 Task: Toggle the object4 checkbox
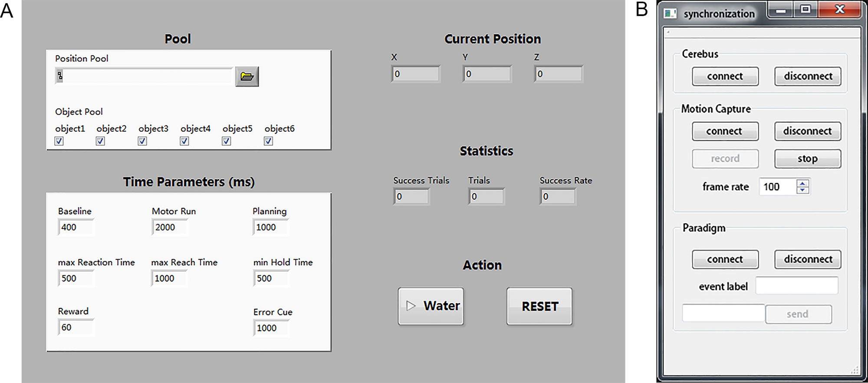coord(184,141)
